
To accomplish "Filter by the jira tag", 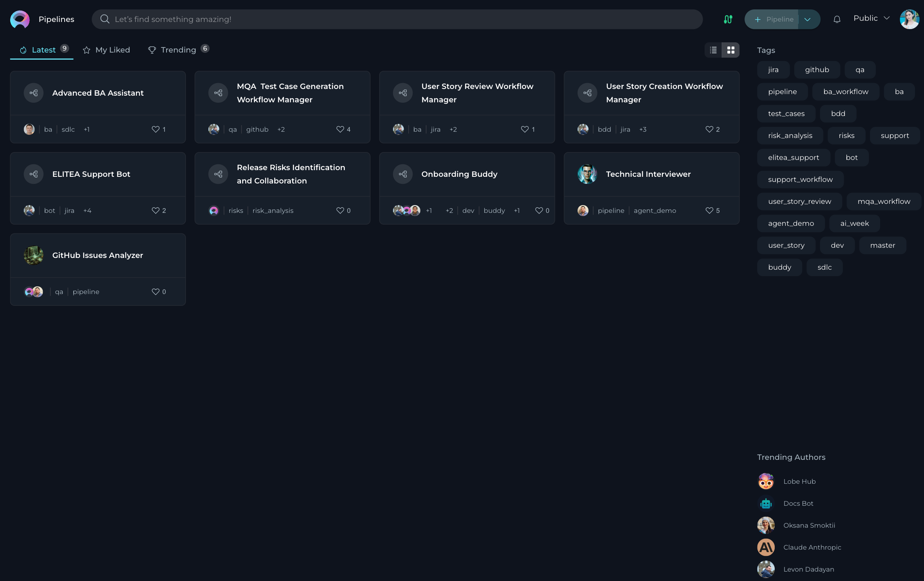I will click(773, 70).
